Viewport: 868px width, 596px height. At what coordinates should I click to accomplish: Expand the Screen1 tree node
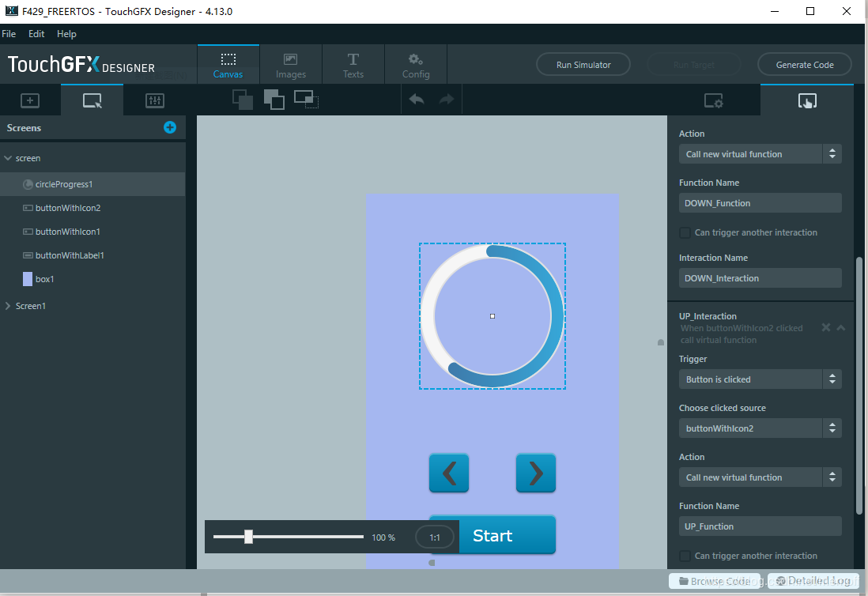click(x=8, y=306)
